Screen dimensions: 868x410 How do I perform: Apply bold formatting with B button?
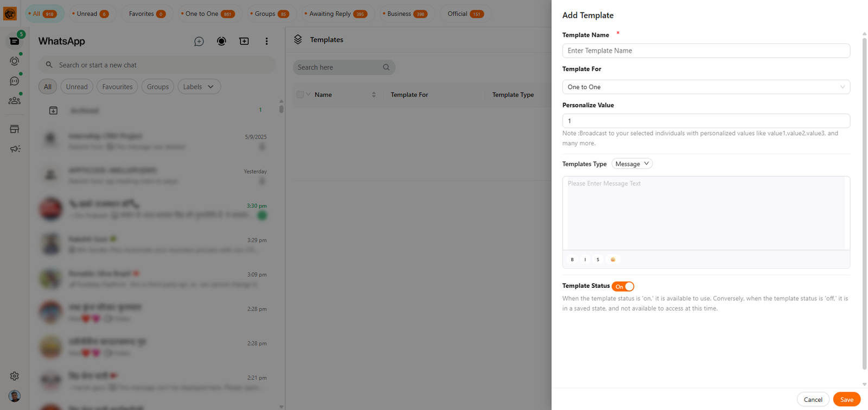572,260
